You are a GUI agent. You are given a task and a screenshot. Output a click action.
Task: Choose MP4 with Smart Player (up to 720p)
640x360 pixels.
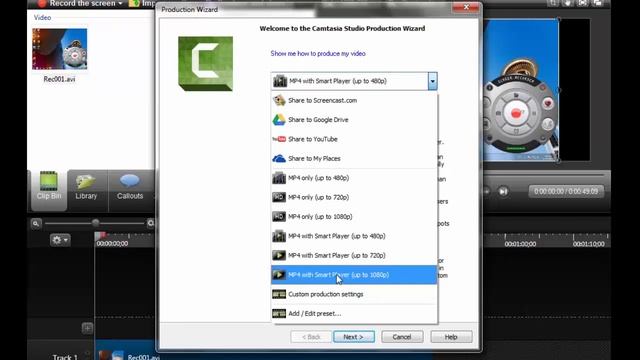click(x=354, y=256)
